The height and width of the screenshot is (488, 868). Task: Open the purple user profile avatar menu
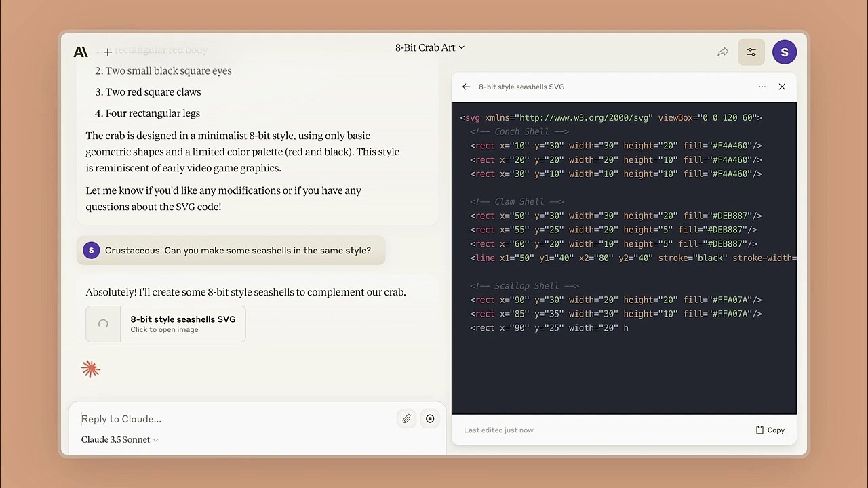click(x=785, y=52)
